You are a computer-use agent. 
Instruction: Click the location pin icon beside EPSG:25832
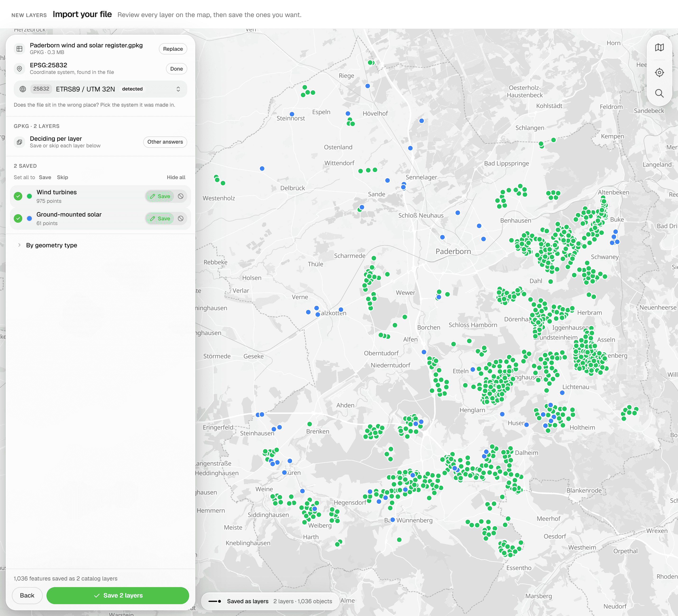[x=19, y=68]
